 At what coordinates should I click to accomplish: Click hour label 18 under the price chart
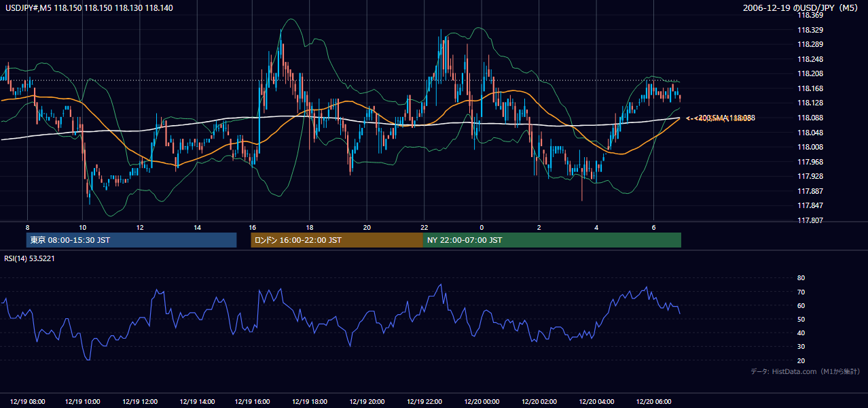click(x=310, y=227)
